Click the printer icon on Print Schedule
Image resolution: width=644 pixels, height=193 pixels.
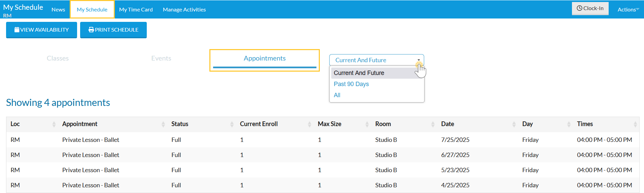coord(91,30)
